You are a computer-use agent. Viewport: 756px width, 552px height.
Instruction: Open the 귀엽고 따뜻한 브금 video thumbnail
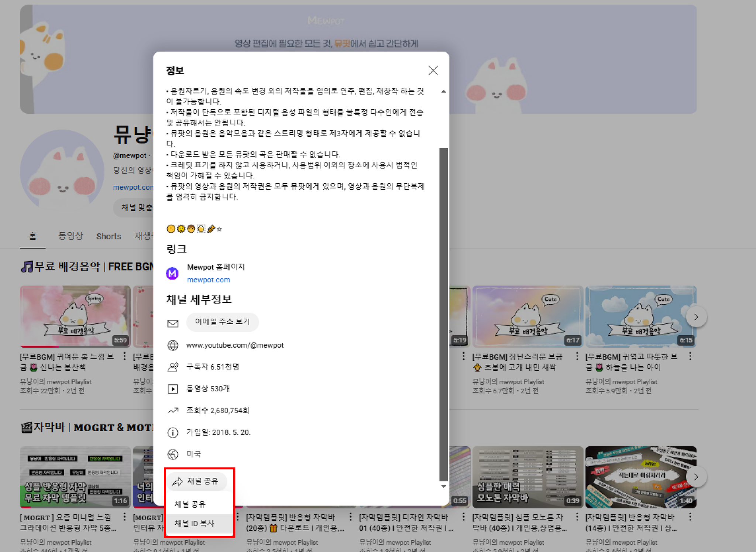click(641, 316)
